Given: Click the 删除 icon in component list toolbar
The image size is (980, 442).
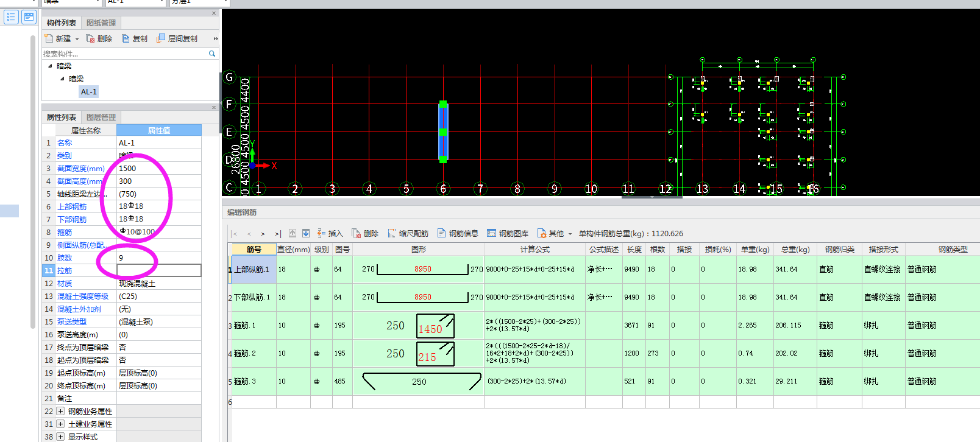Looking at the screenshot, I should tap(90, 38).
